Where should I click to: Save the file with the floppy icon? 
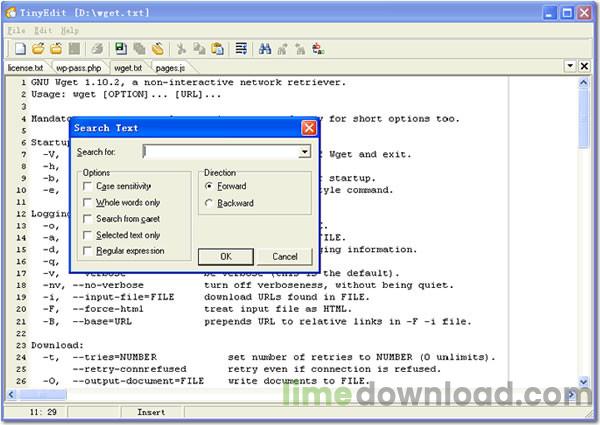(x=121, y=49)
